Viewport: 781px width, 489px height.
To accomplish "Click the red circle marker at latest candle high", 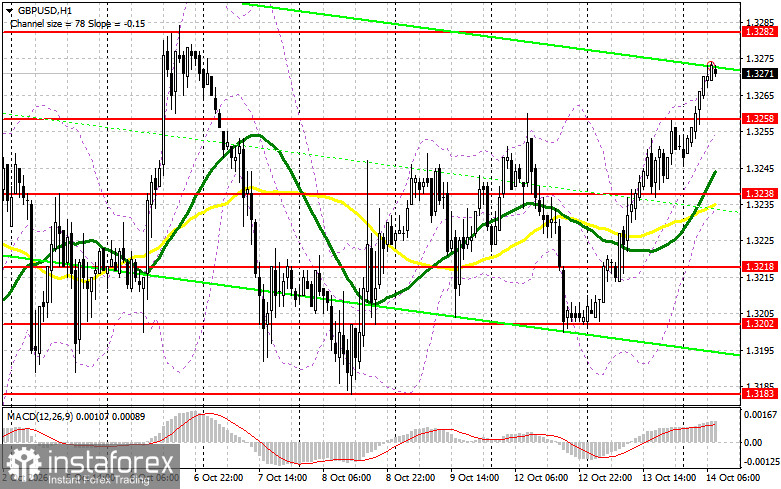I will (x=711, y=65).
